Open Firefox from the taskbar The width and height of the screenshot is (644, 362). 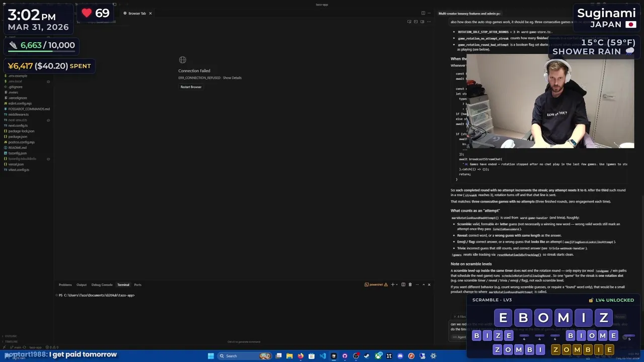[301, 356]
